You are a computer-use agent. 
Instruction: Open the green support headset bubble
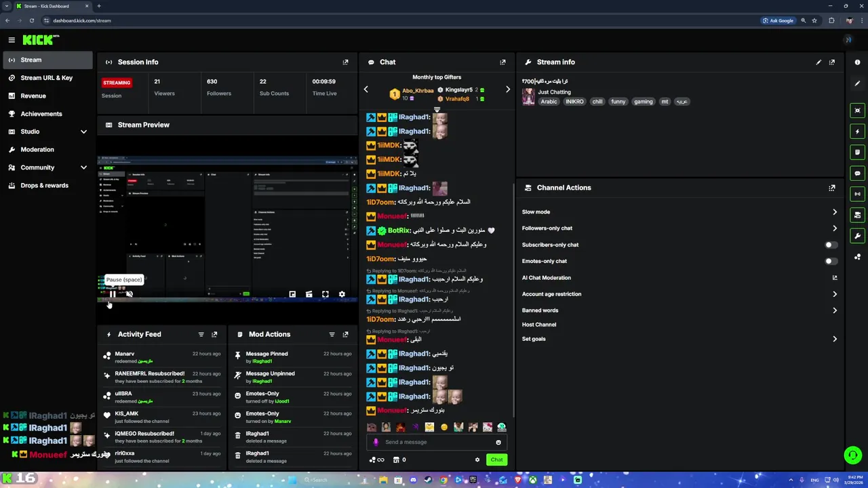[852, 455]
